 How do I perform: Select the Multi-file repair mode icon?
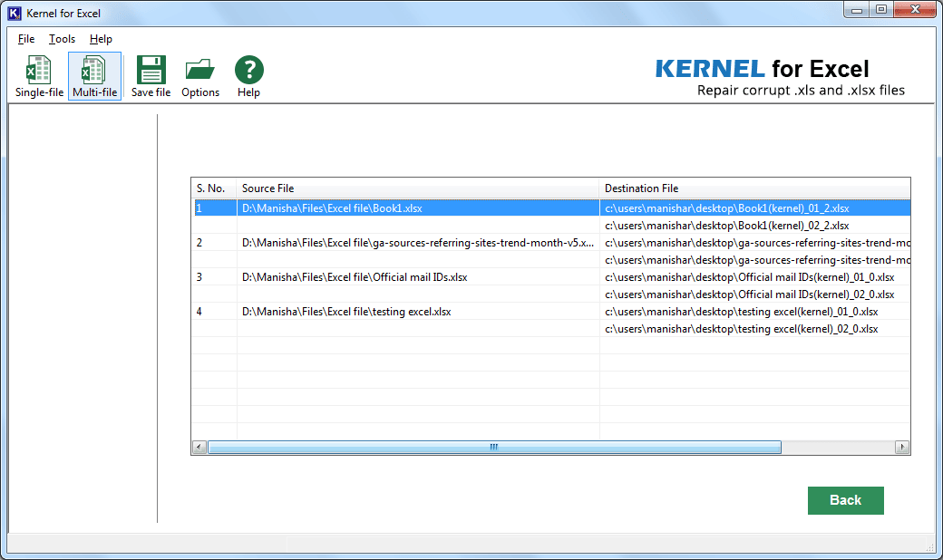[94, 76]
